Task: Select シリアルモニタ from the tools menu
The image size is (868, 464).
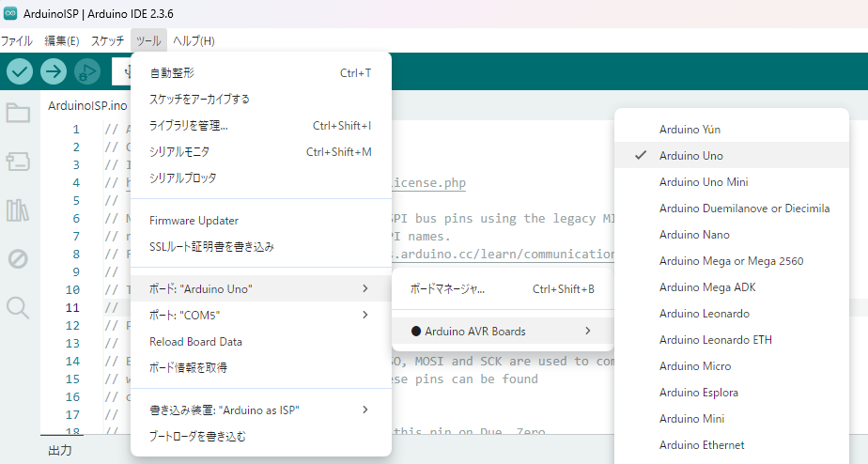Action: tap(179, 151)
